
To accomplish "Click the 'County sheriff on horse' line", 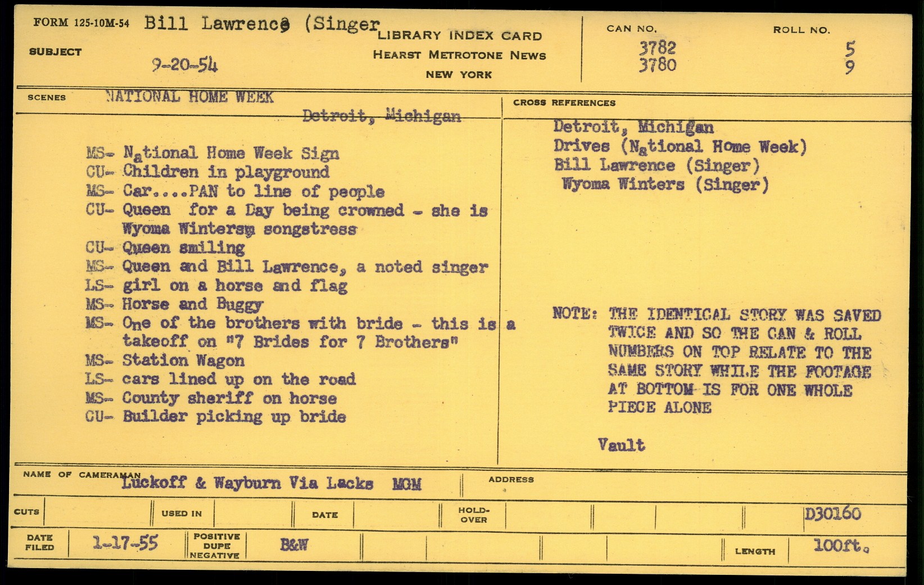I will pyautogui.click(x=229, y=398).
